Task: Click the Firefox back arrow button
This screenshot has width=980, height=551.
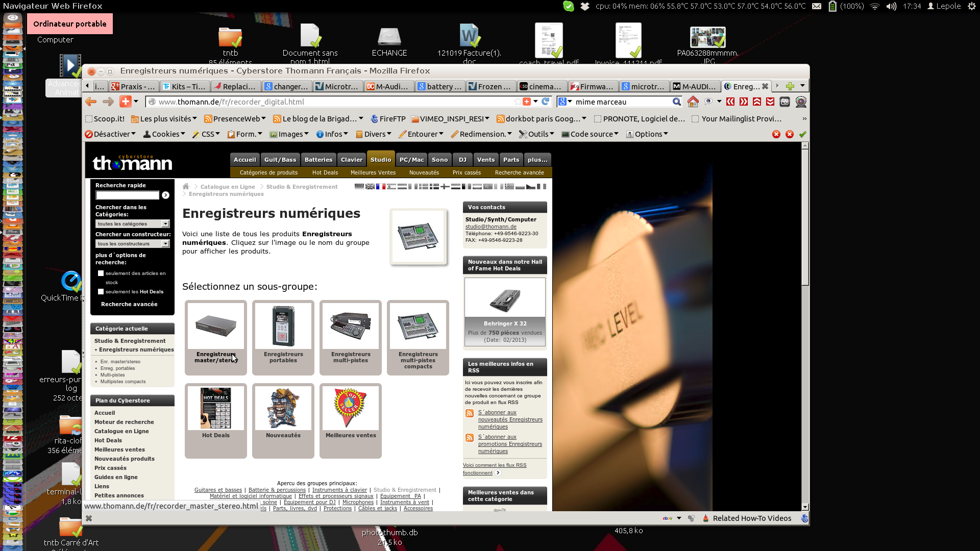Action: [91, 102]
